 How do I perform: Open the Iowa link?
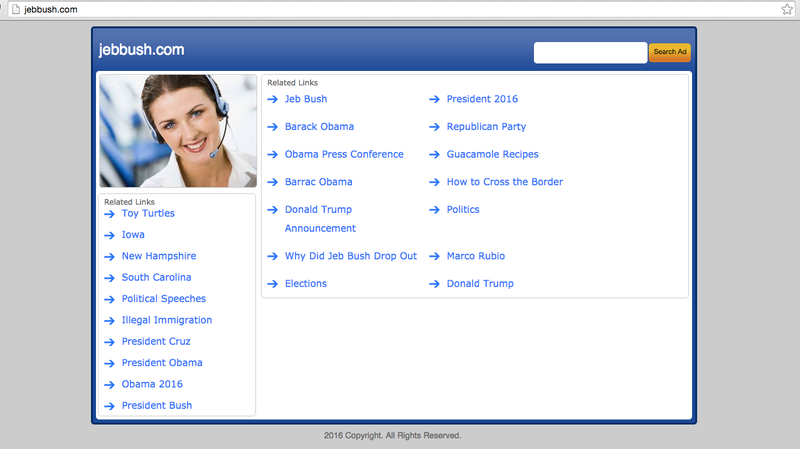(x=133, y=235)
